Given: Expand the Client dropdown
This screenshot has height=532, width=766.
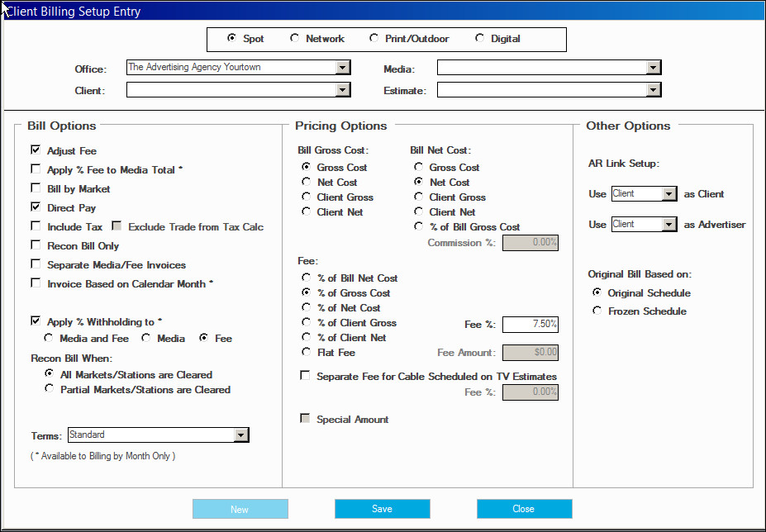Looking at the screenshot, I should (343, 90).
